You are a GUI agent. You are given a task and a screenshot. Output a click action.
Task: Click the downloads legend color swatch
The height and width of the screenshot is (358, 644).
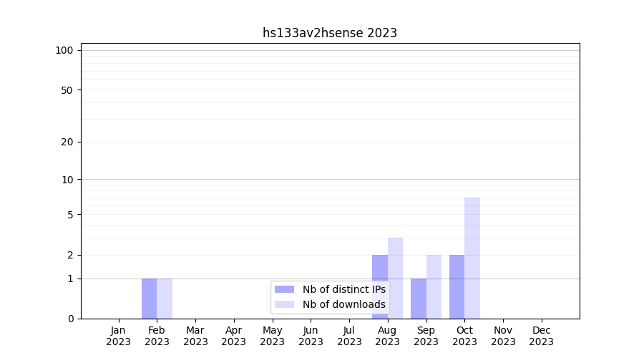pyautogui.click(x=284, y=304)
